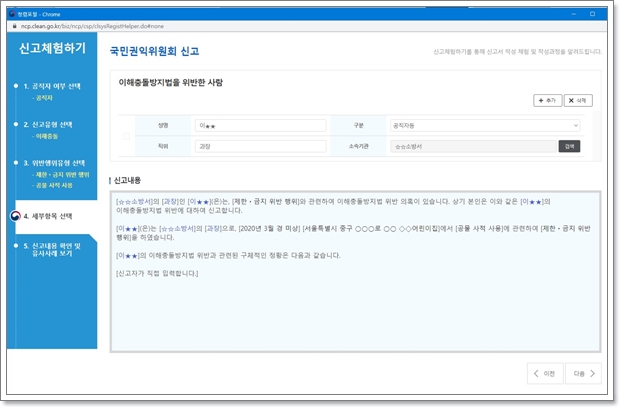This screenshot has width=620, height=407.
Task: Click the address bar URL ncp.clean.go.kr
Action: 92,26
